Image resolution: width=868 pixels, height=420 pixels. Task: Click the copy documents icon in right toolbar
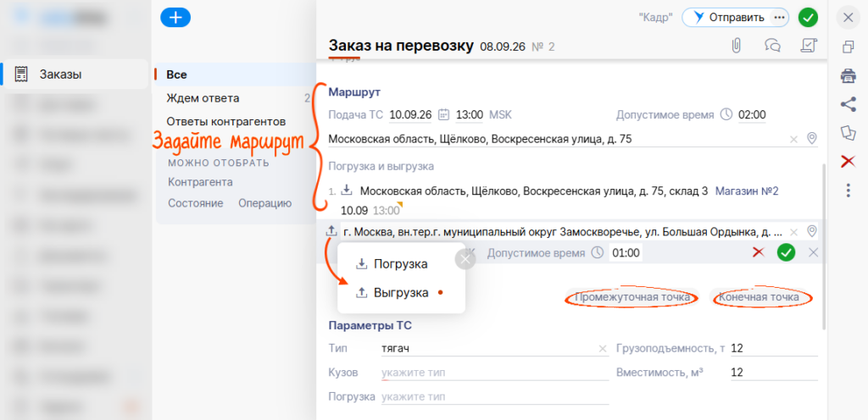tap(848, 133)
